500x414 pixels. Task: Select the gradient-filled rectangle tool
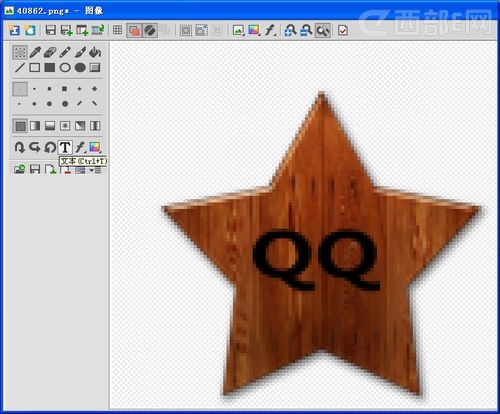(95, 68)
